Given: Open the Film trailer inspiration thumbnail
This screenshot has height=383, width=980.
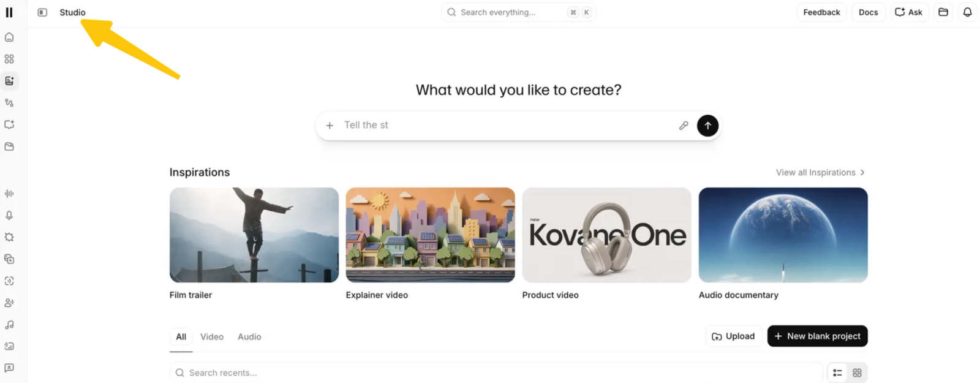Looking at the screenshot, I should pyautogui.click(x=254, y=235).
